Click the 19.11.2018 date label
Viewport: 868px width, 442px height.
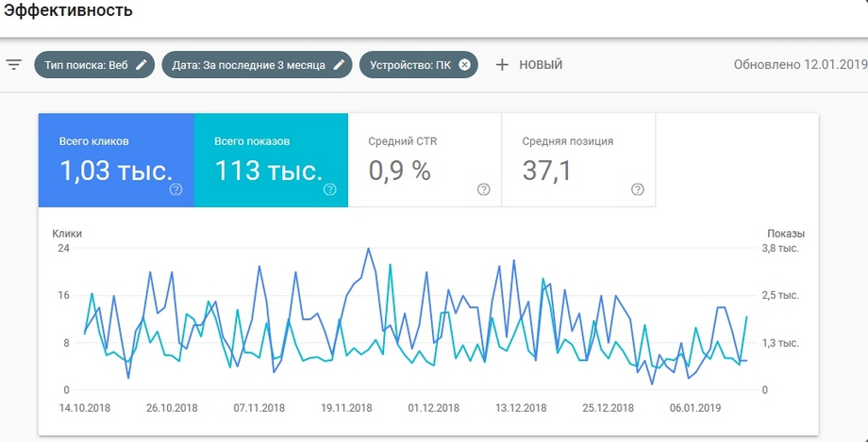click(346, 408)
